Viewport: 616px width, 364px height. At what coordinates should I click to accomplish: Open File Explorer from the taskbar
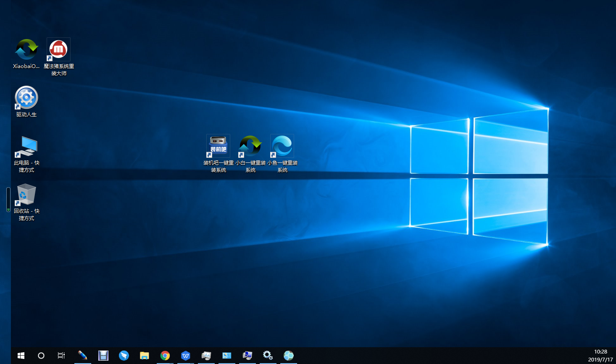point(144,356)
